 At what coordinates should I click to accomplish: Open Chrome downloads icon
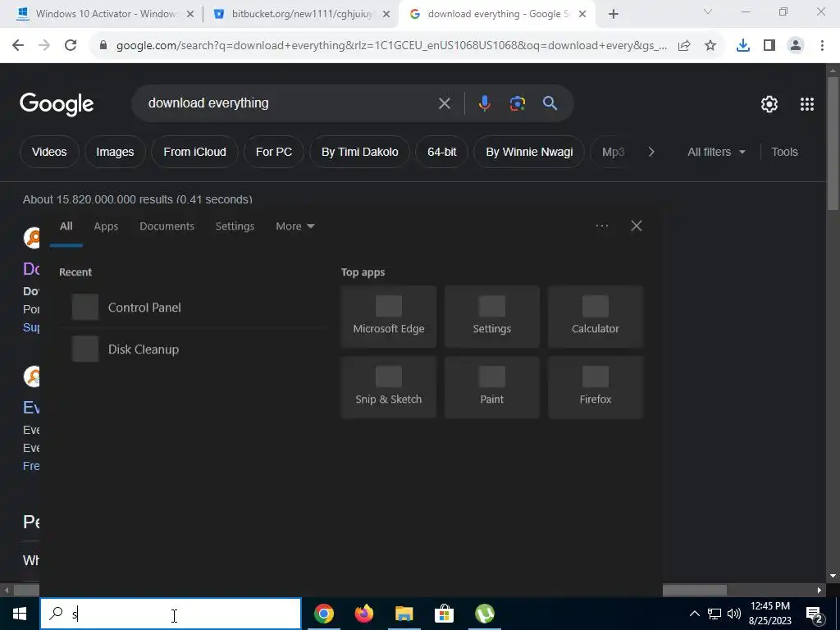click(742, 46)
